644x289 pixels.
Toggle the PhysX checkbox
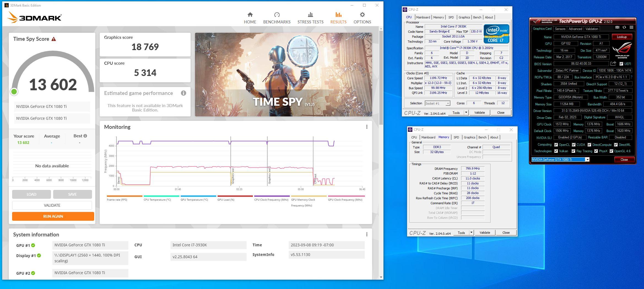[596, 151]
